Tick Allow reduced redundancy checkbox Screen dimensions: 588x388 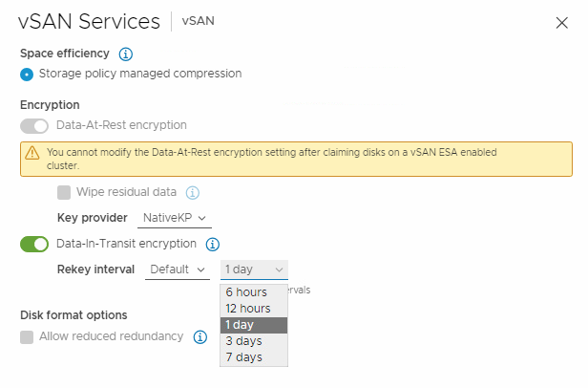tap(27, 337)
